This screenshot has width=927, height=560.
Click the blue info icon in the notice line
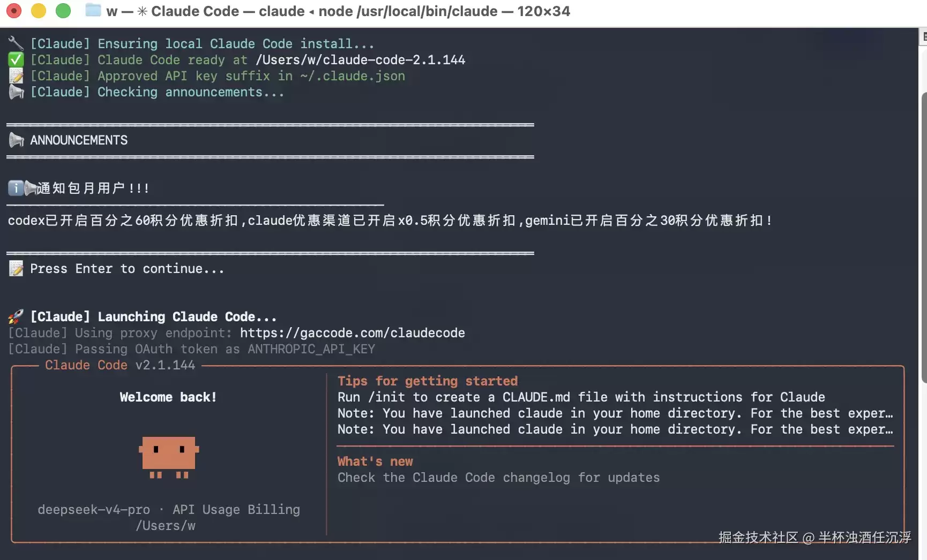click(x=16, y=188)
